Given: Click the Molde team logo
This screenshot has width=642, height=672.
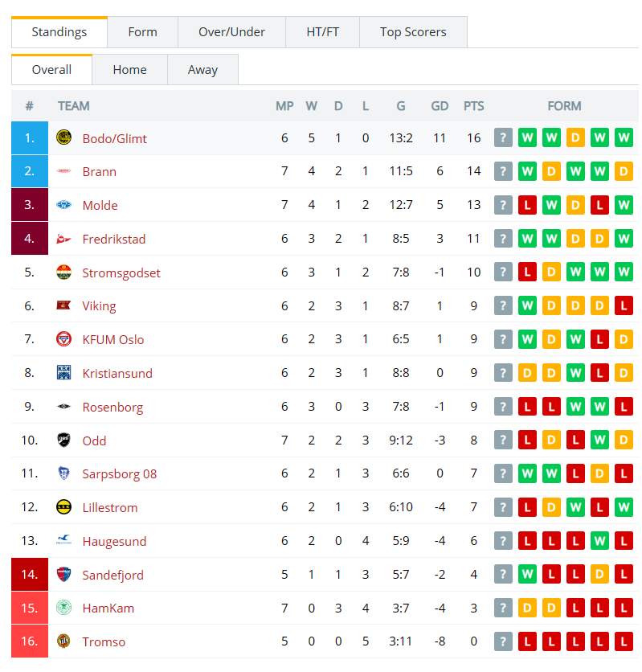Looking at the screenshot, I should point(63,205).
